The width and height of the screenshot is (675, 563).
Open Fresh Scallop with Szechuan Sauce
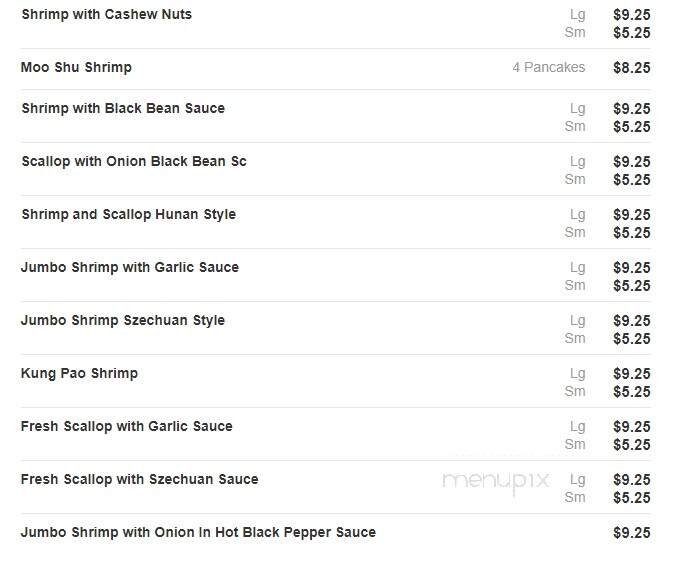pos(139,479)
